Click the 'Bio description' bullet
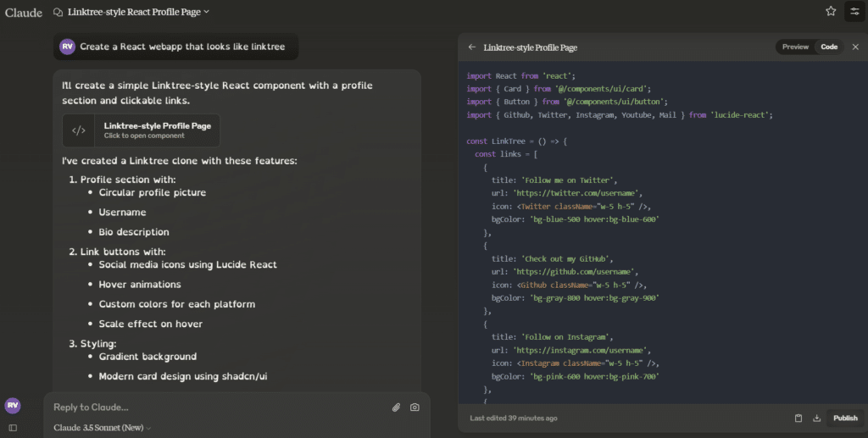 coord(134,232)
